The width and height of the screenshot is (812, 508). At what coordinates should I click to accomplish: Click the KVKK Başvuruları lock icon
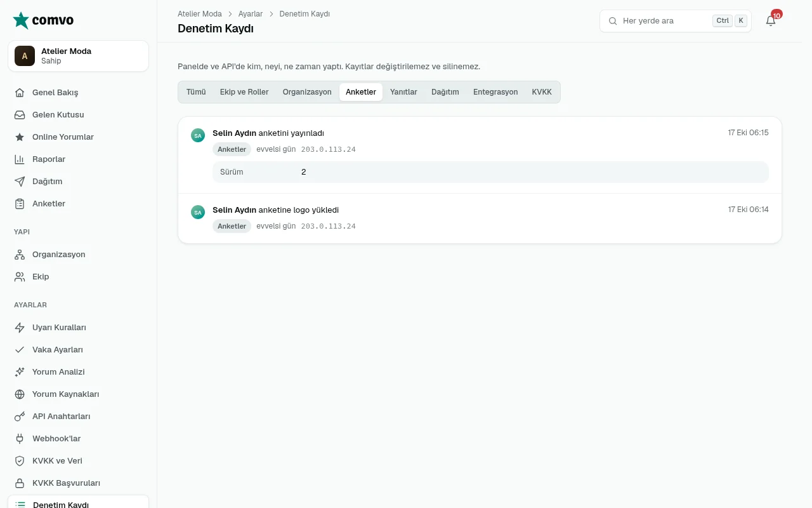20,483
